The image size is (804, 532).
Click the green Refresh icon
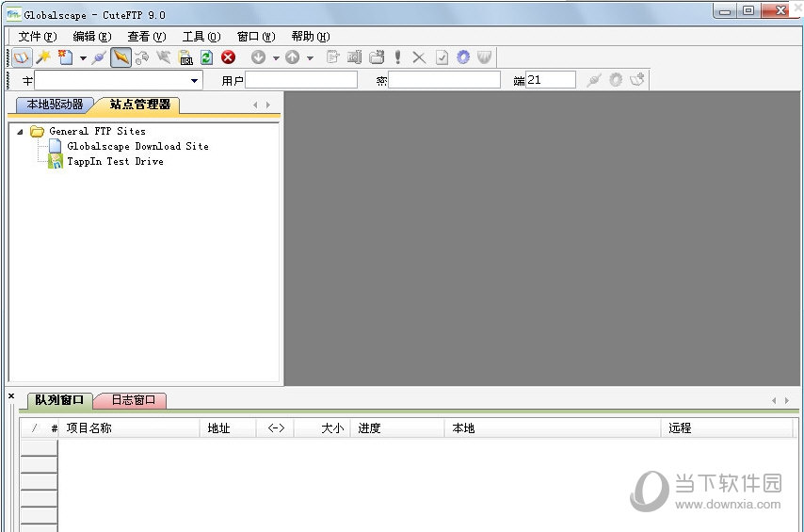(x=206, y=57)
